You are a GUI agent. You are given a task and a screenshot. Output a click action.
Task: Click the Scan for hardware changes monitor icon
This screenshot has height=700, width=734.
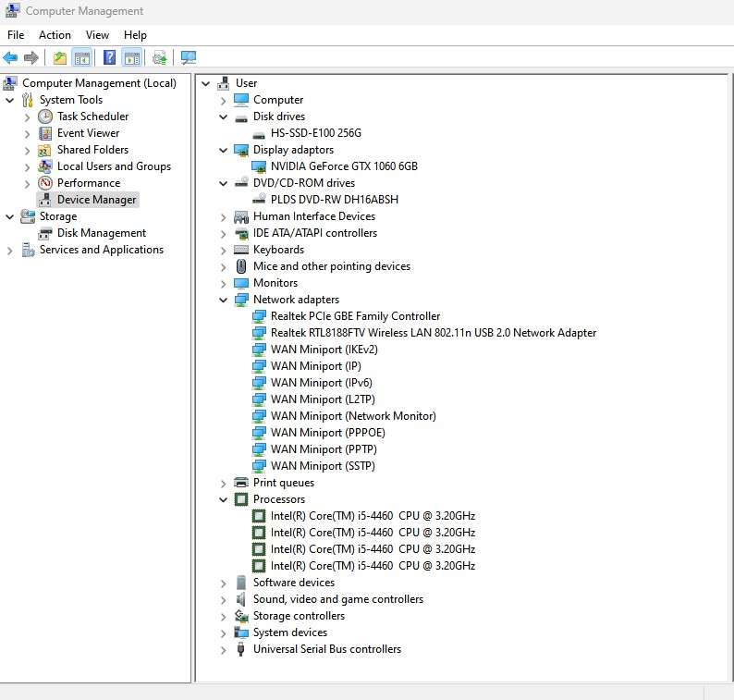pyautogui.click(x=189, y=58)
